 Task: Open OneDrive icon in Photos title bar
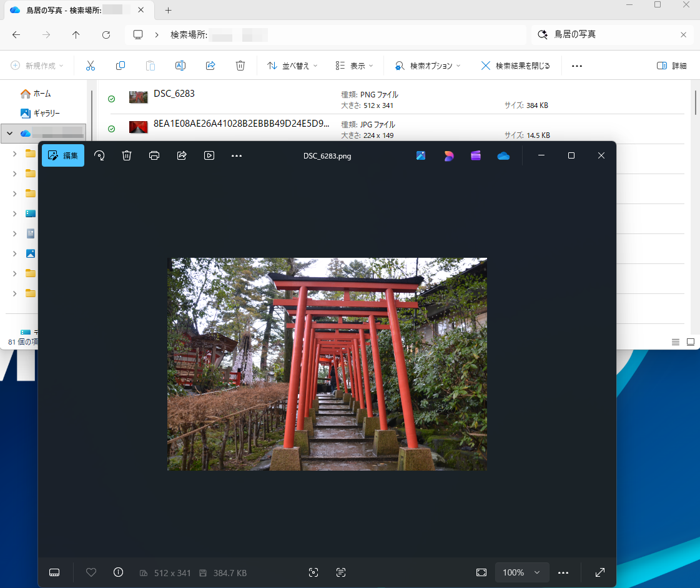(x=503, y=155)
